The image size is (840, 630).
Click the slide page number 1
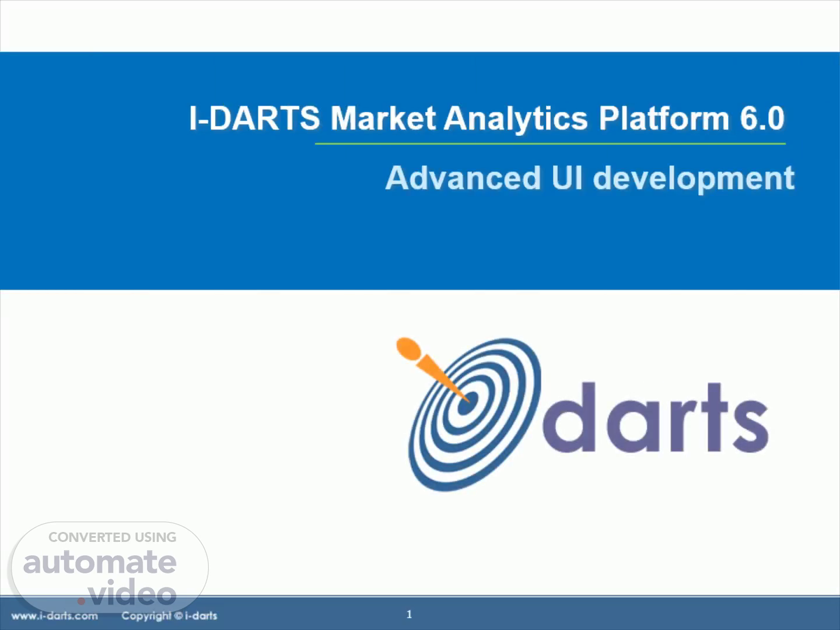pyautogui.click(x=409, y=614)
